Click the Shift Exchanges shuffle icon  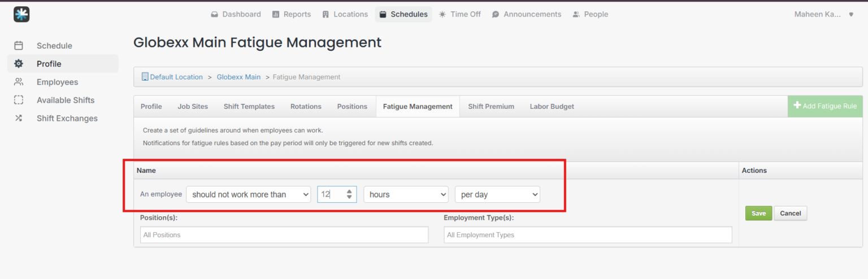pyautogui.click(x=19, y=118)
